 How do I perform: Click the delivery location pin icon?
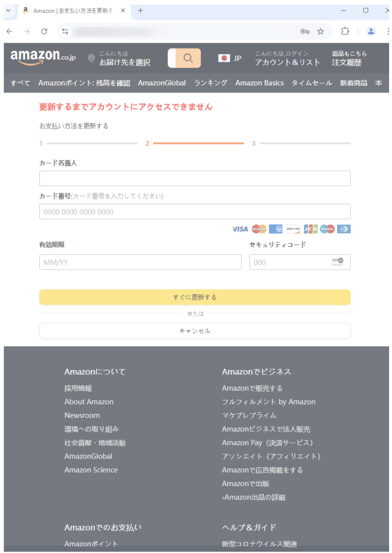point(91,58)
